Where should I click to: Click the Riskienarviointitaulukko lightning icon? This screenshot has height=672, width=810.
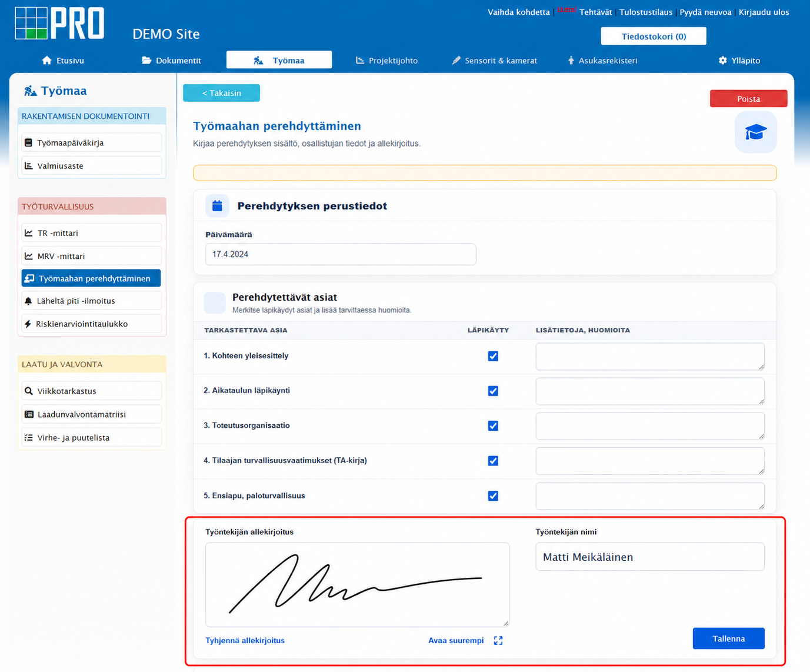[28, 324]
